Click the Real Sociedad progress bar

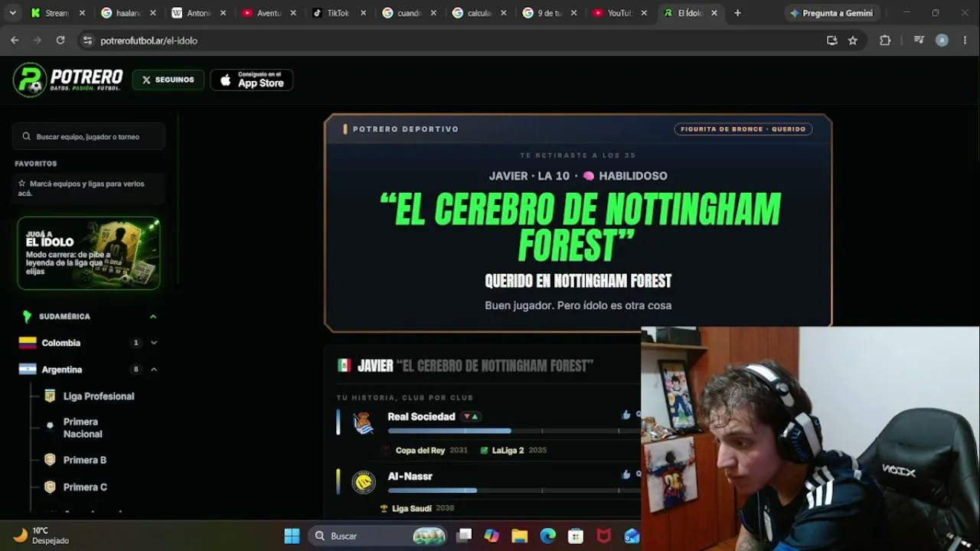pos(514,431)
